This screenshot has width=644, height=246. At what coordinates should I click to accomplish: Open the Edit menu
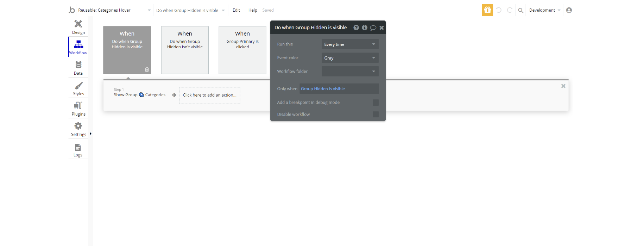click(x=236, y=10)
